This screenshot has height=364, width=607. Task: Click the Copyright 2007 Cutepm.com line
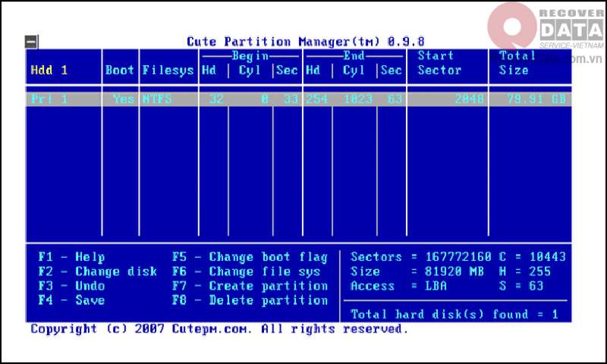pos(220,329)
